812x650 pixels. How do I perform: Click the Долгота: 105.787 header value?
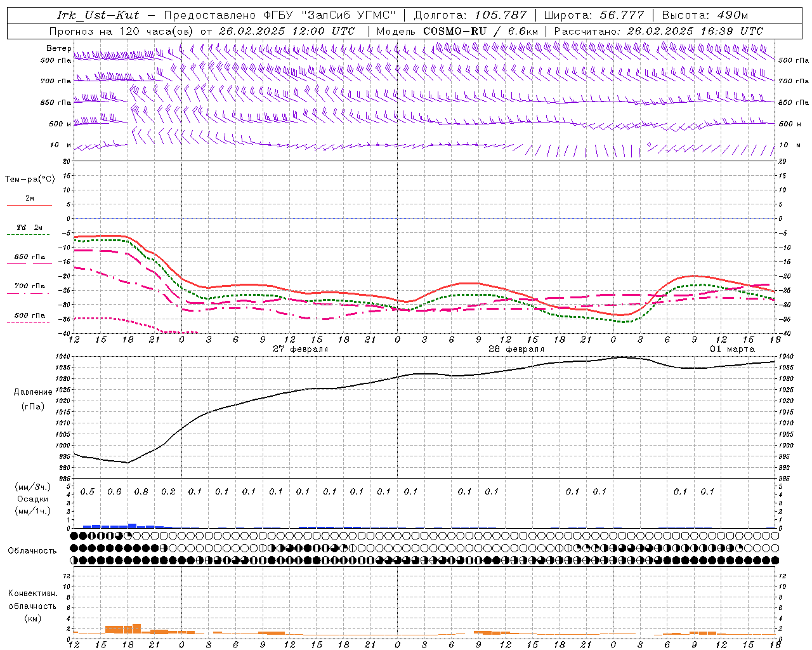click(470, 15)
